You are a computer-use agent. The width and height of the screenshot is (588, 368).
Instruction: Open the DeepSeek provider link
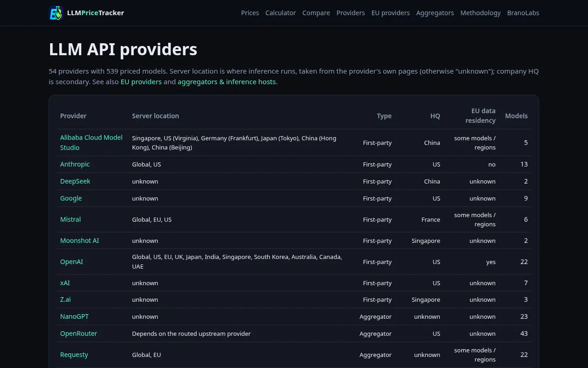pyautogui.click(x=75, y=181)
